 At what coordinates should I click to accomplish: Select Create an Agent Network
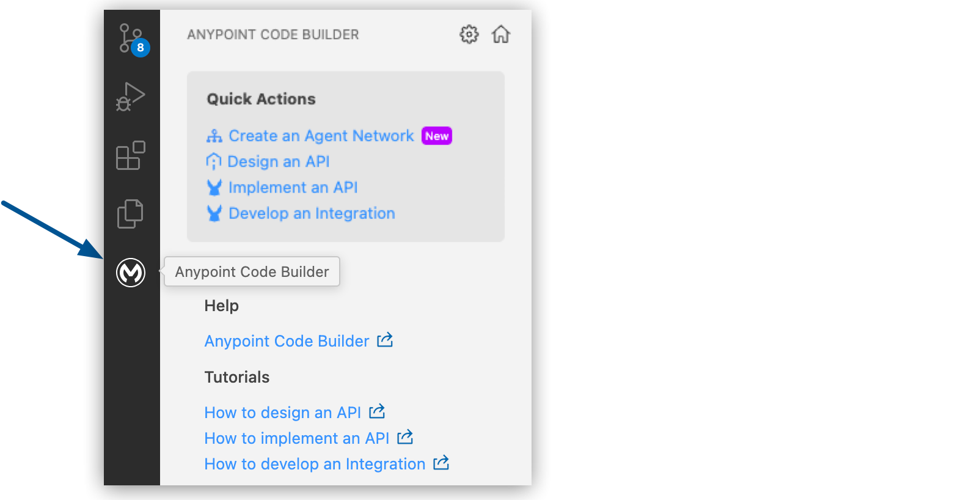pos(320,136)
